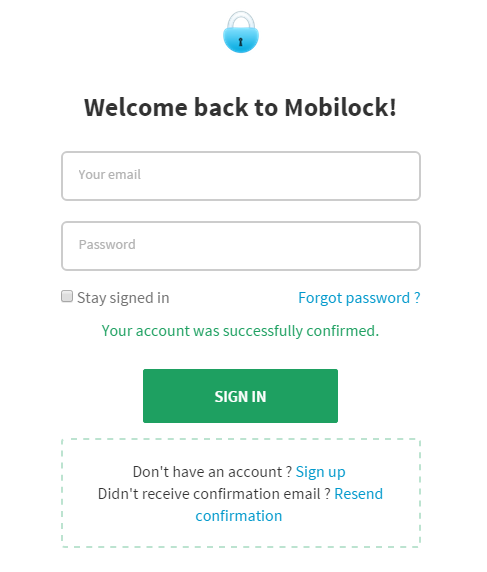Click the 'Stay signed in' label text

pos(123,298)
